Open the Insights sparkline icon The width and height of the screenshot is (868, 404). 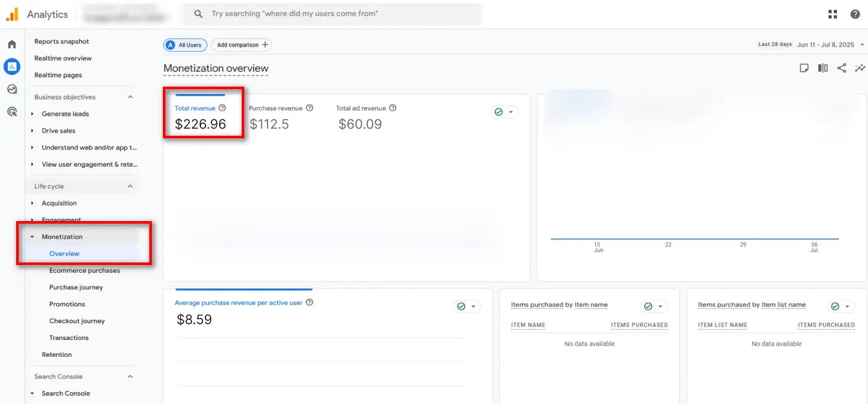tap(860, 68)
